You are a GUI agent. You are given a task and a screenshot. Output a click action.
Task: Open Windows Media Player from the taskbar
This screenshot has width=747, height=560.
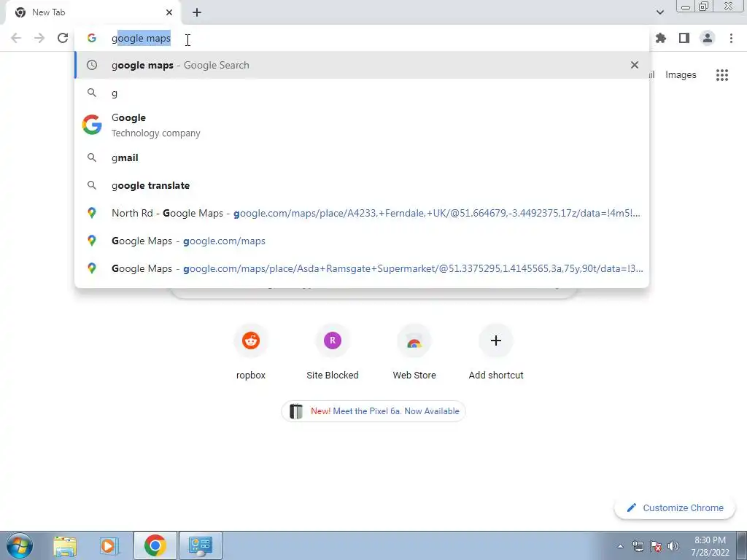click(109, 545)
